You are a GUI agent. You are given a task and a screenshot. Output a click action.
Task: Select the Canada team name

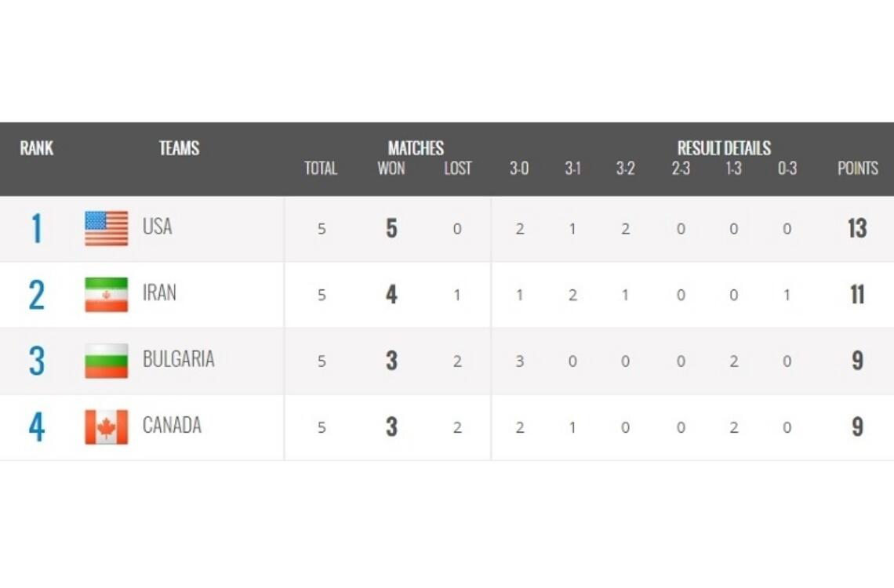click(172, 426)
